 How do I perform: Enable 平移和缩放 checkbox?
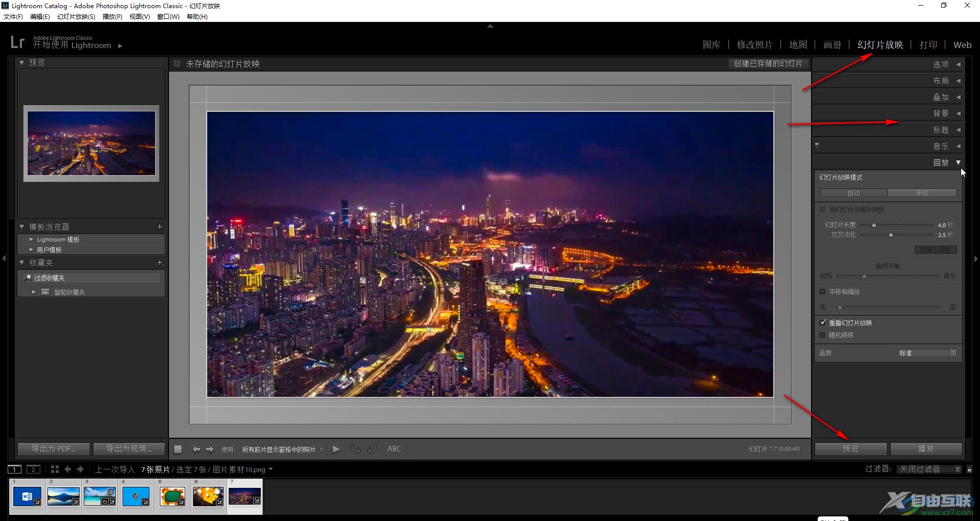tap(822, 292)
